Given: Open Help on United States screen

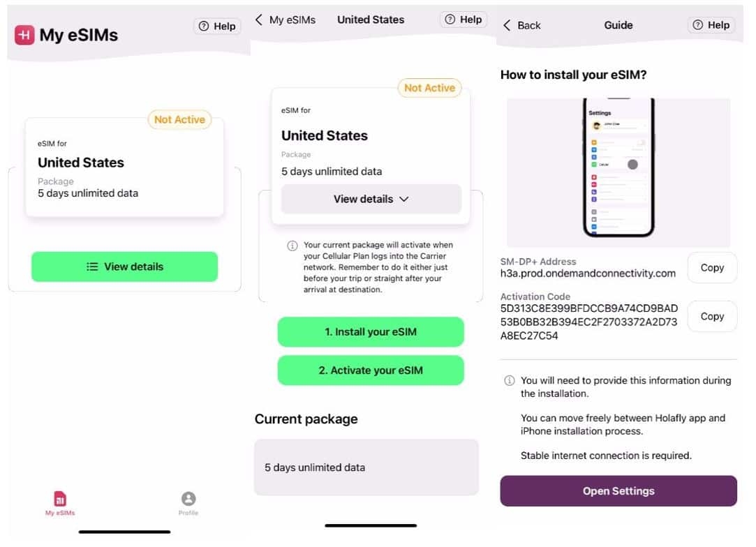Looking at the screenshot, I should 464,20.
